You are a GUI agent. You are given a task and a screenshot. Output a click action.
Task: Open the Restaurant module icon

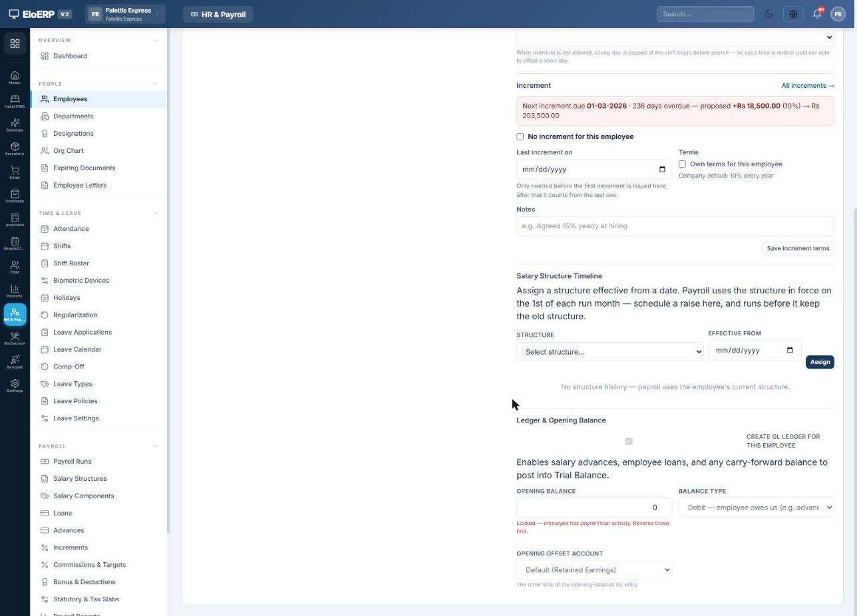(x=15, y=339)
